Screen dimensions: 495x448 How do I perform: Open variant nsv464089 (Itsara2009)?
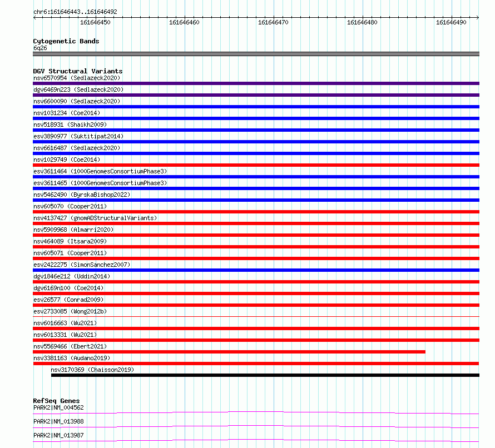tap(70, 241)
